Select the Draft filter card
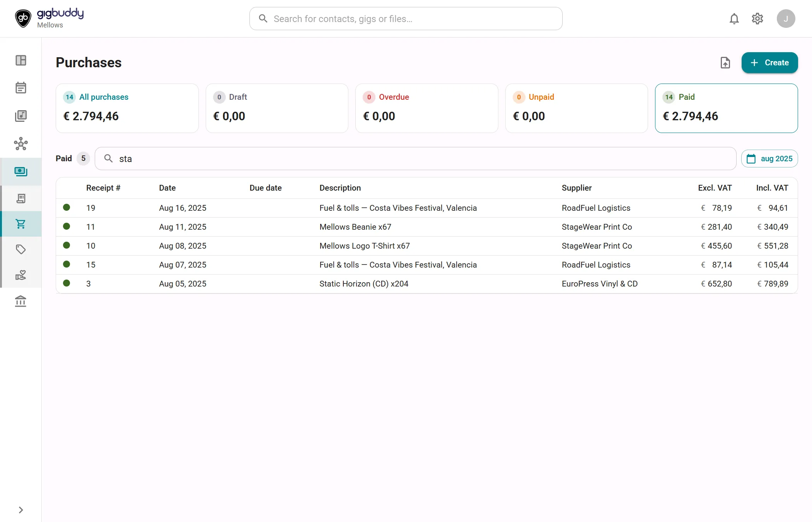Image resolution: width=812 pixels, height=522 pixels. coord(277,108)
